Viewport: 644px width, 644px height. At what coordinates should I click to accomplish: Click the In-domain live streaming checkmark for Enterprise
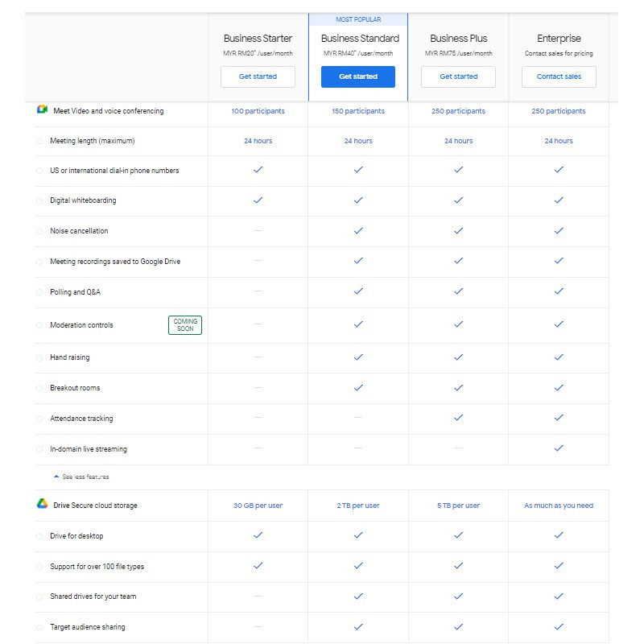pyautogui.click(x=559, y=448)
